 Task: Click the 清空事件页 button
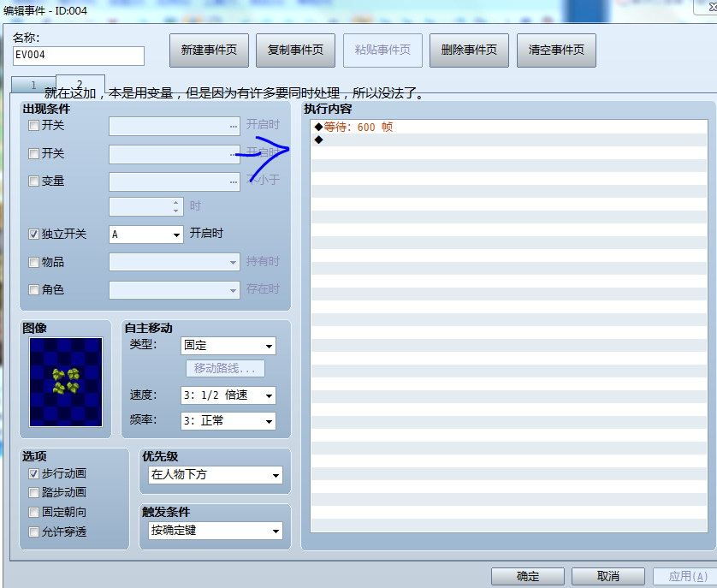coord(556,50)
